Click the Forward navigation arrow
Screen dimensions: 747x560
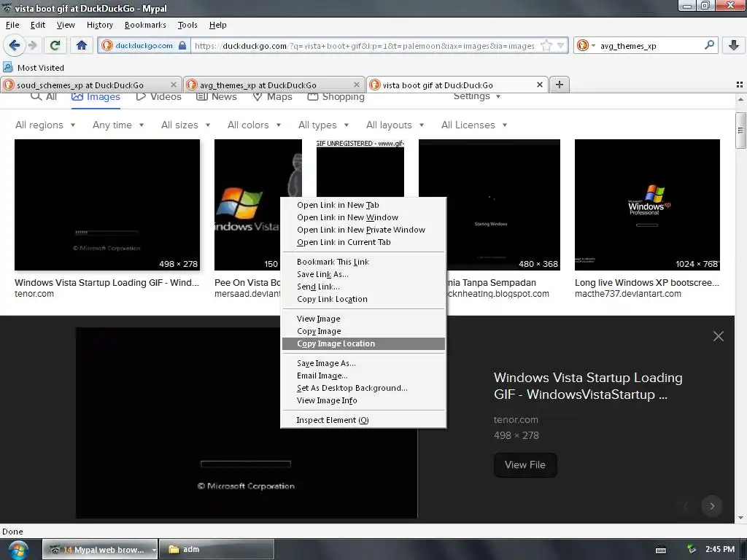pyautogui.click(x=32, y=45)
